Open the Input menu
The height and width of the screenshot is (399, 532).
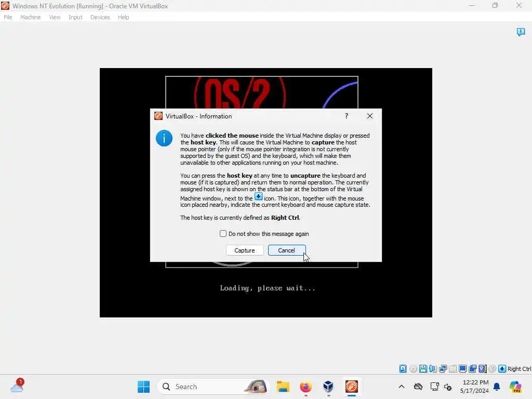(x=75, y=17)
